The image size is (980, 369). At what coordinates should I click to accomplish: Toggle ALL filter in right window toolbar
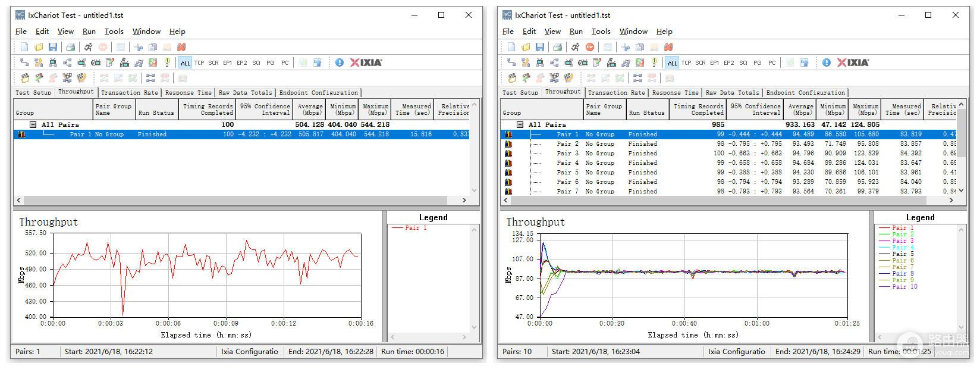point(673,63)
